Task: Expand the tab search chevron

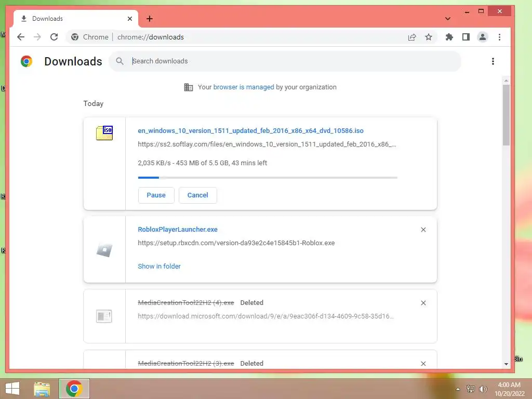Action: pyautogui.click(x=448, y=19)
